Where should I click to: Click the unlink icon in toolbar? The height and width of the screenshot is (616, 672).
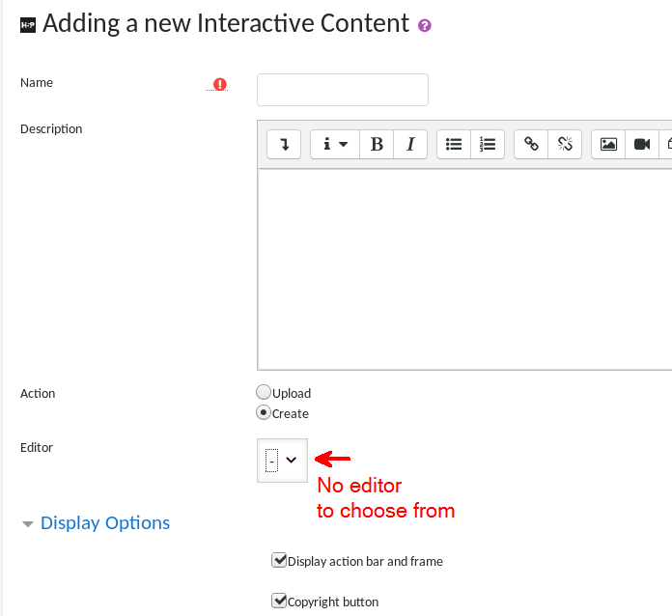[x=565, y=145]
